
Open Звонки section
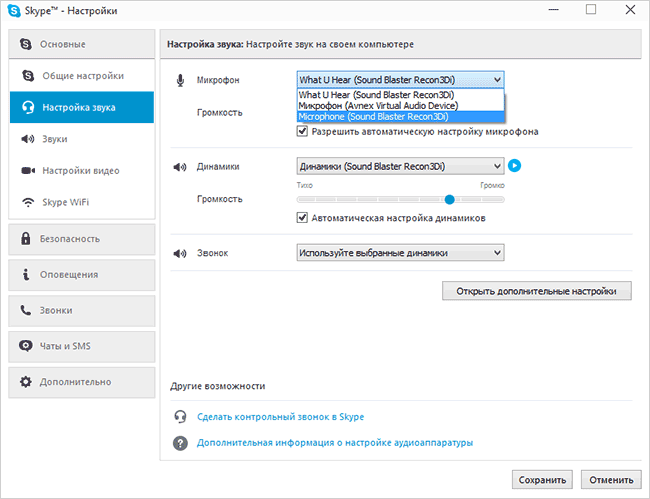coord(82,310)
